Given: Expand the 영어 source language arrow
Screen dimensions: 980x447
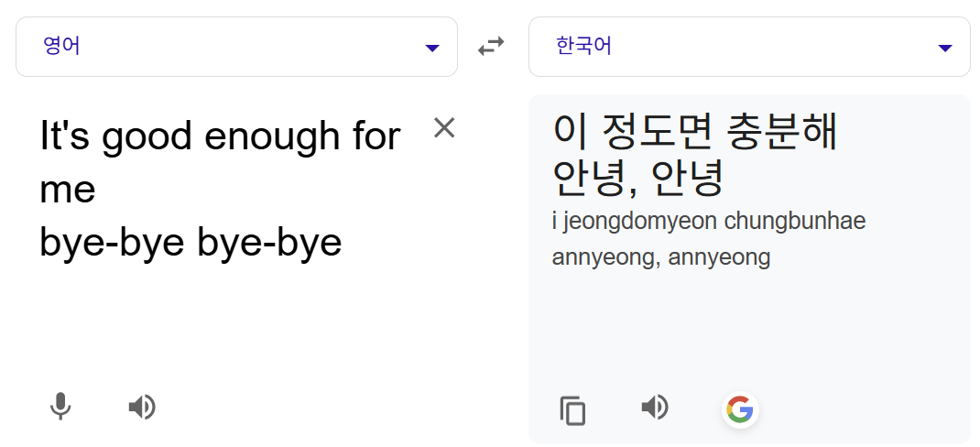Looking at the screenshot, I should point(432,49).
